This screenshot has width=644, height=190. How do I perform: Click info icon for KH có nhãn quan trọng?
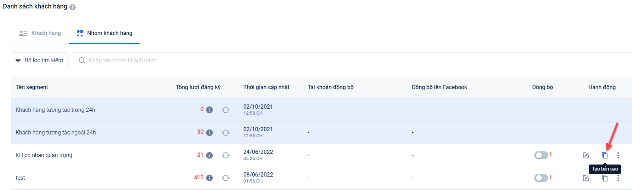click(209, 155)
